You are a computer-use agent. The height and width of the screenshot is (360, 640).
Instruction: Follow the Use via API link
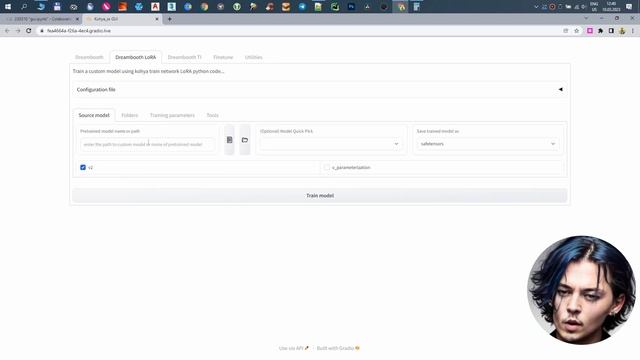click(293, 348)
